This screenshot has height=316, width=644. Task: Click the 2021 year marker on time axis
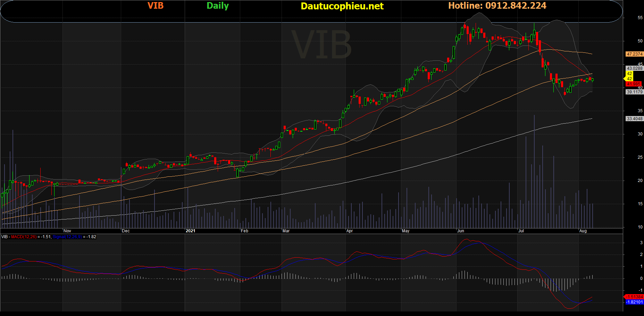190,231
